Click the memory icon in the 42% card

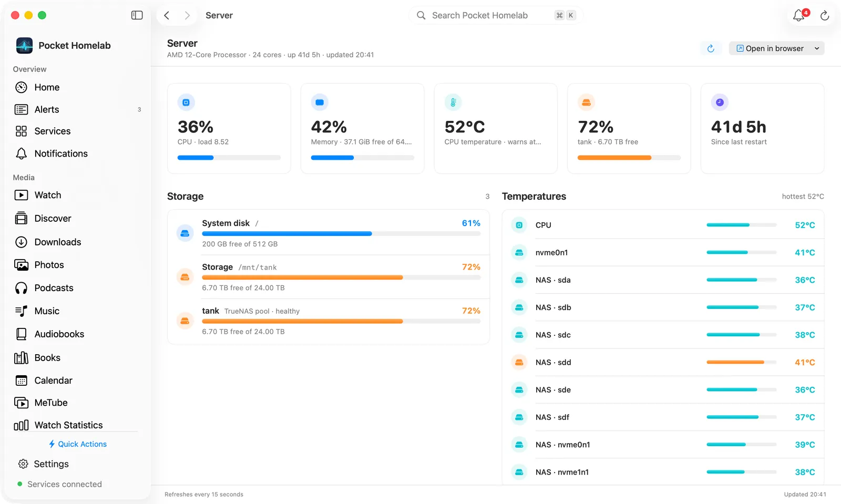[x=320, y=102]
